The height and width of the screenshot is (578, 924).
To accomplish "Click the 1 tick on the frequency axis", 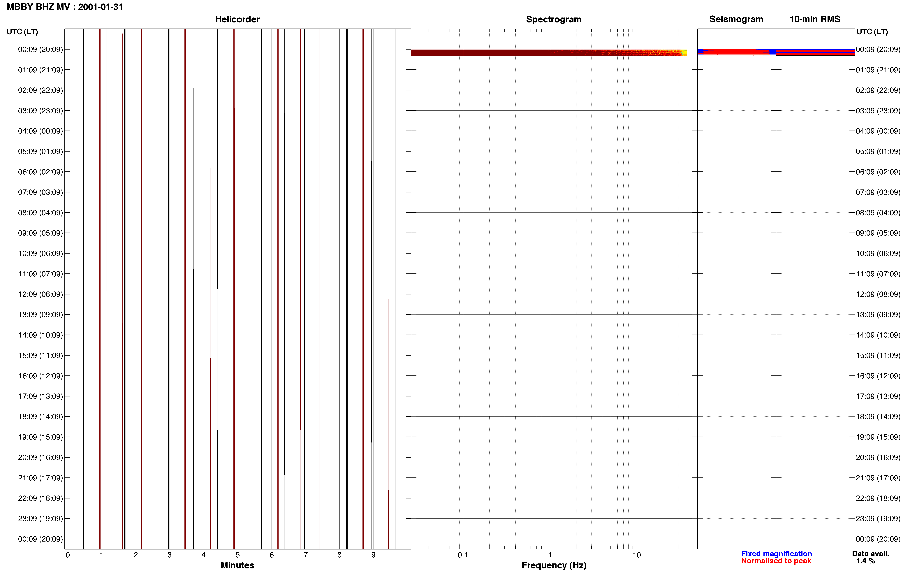I will 550,555.
